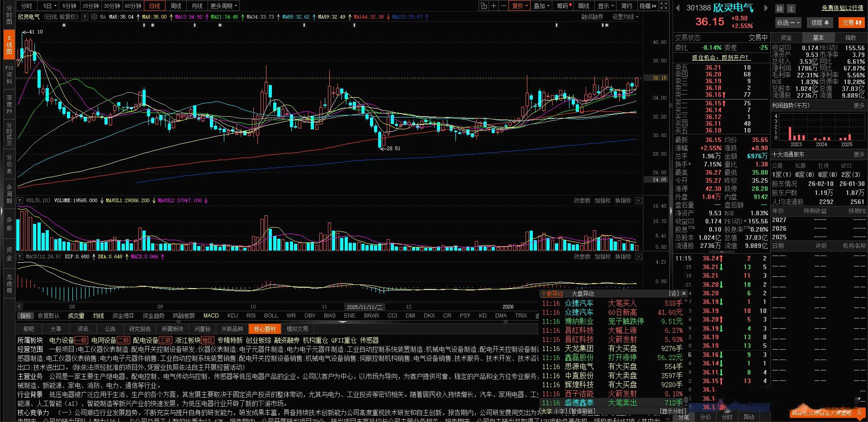
Task: Click 融资融券 above the chart
Action: click(592, 17)
